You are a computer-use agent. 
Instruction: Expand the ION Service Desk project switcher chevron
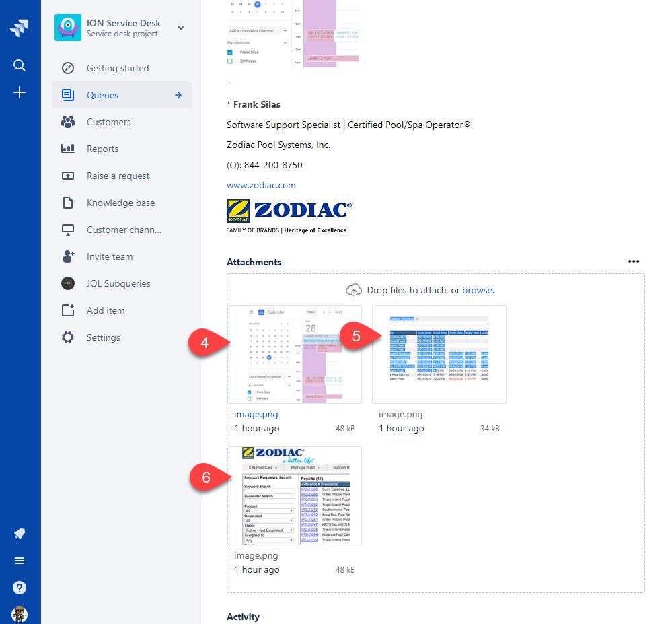point(181,28)
